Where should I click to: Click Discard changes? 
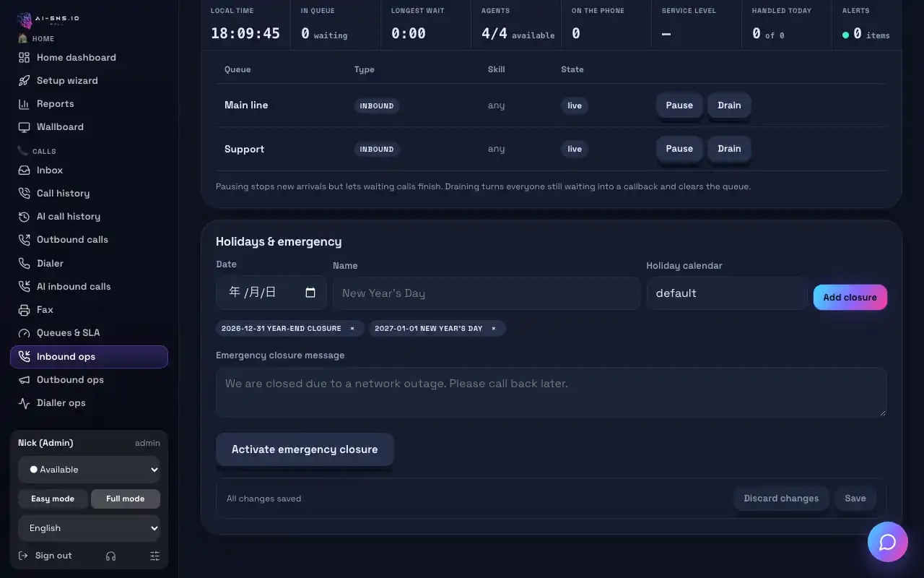coord(781,499)
